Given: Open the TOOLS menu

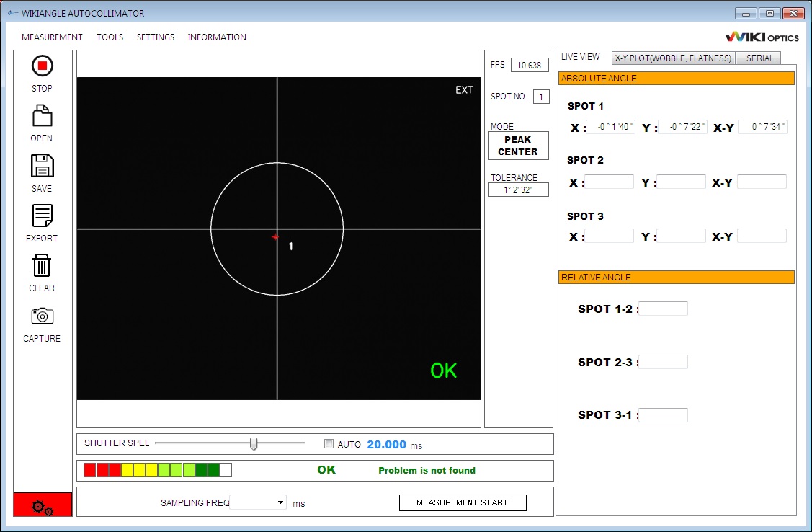Looking at the screenshot, I should pos(110,37).
